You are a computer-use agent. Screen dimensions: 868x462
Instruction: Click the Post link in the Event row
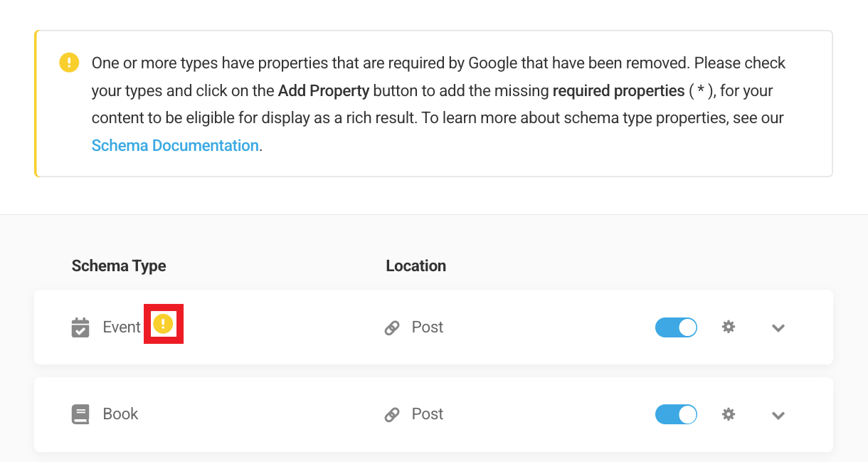point(427,327)
